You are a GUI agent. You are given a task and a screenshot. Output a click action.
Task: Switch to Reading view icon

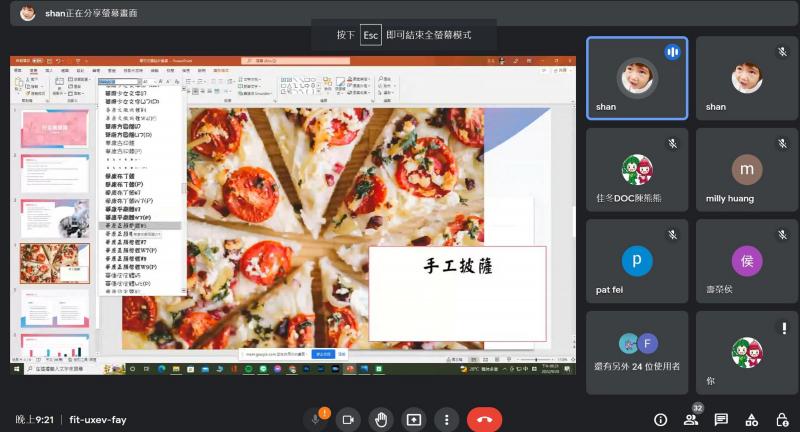[495, 360]
